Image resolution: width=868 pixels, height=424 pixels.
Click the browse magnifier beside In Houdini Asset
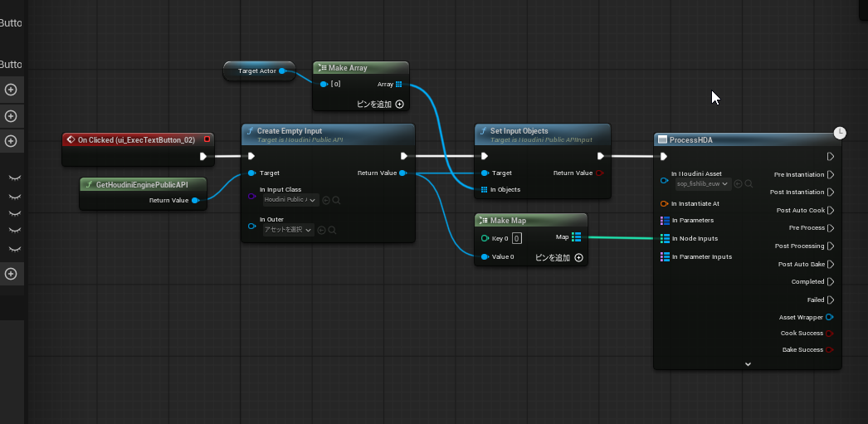tap(749, 183)
